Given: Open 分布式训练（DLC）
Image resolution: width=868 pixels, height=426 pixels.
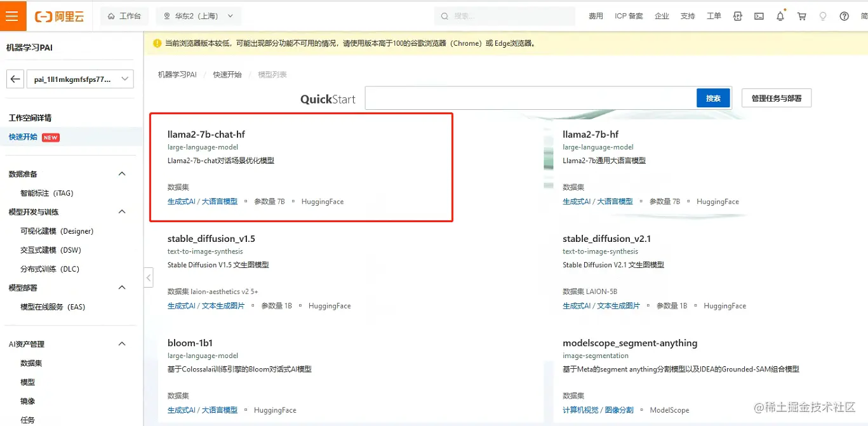Looking at the screenshot, I should pos(50,269).
